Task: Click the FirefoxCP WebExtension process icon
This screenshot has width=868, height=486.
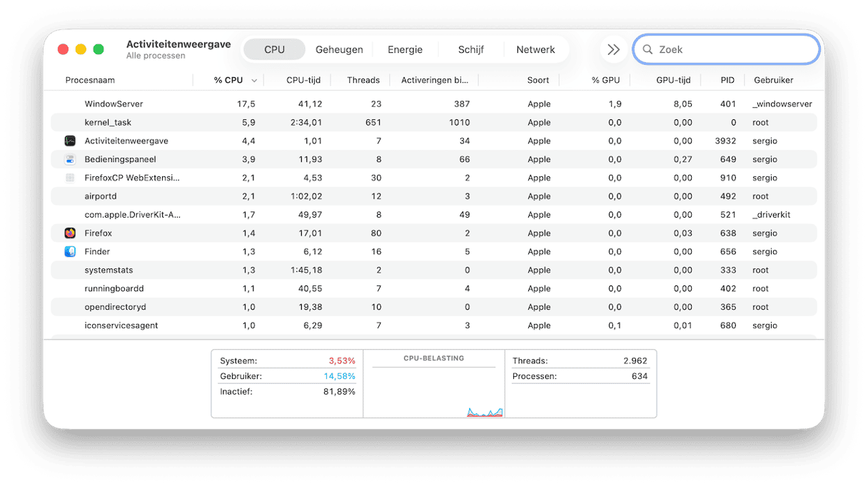Action: point(70,178)
